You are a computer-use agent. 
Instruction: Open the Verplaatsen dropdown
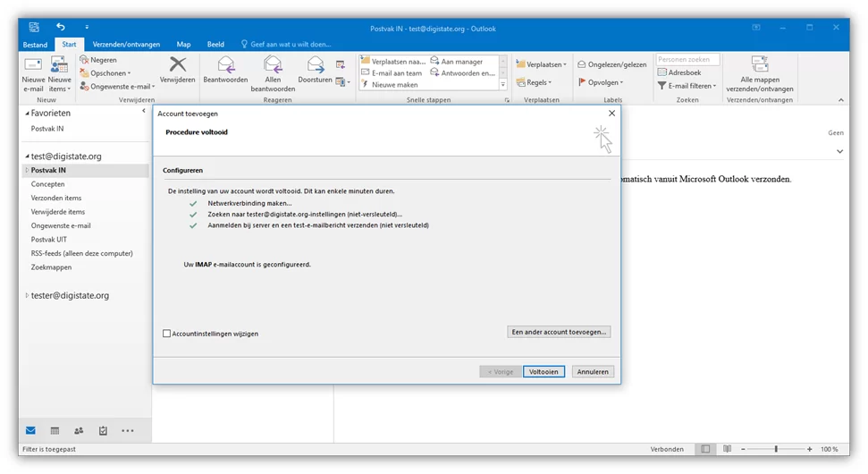(542, 64)
